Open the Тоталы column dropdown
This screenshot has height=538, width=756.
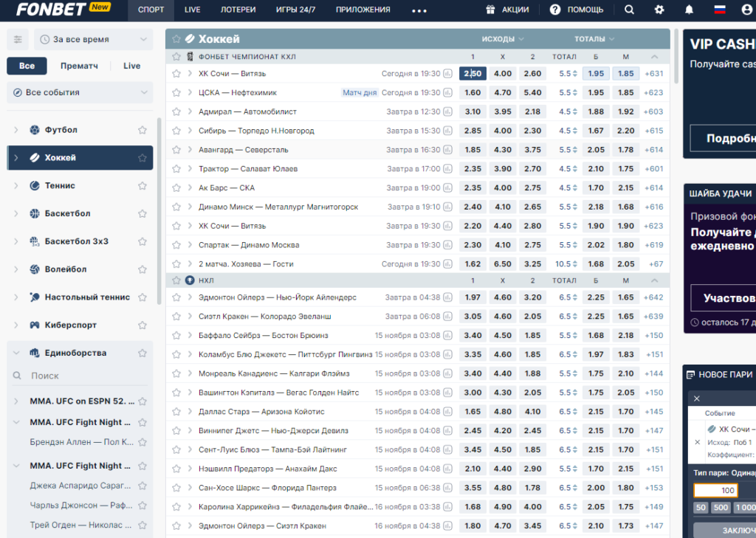594,38
